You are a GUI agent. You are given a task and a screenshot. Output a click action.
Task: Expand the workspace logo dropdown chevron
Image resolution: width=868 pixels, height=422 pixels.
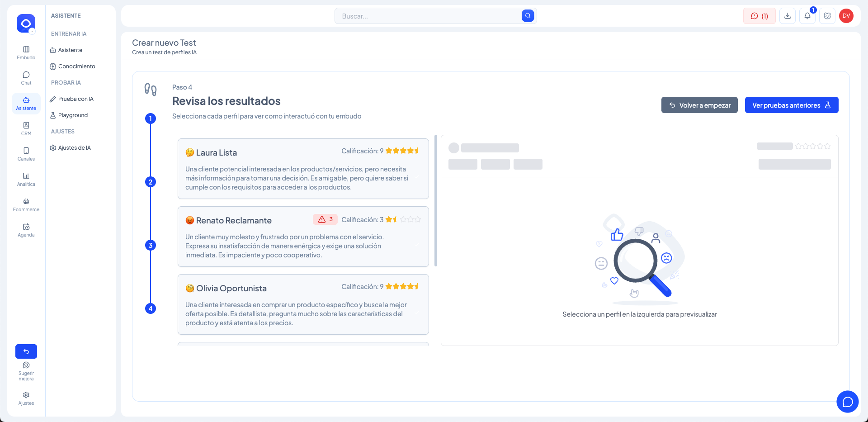[32, 31]
